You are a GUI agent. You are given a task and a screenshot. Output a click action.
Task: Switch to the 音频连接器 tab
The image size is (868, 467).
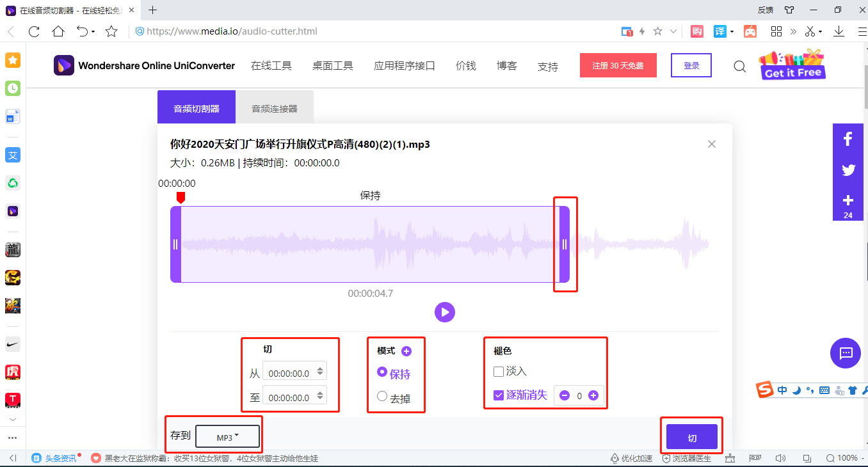[x=275, y=107]
